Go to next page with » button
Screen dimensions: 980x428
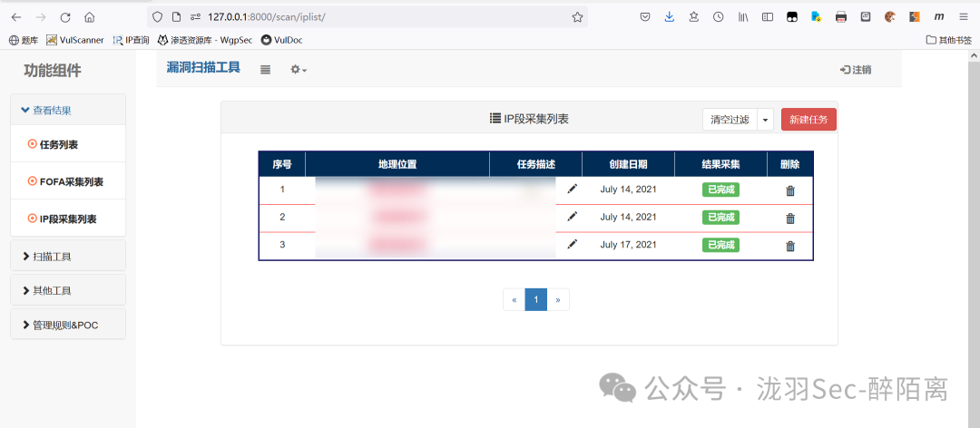click(558, 299)
